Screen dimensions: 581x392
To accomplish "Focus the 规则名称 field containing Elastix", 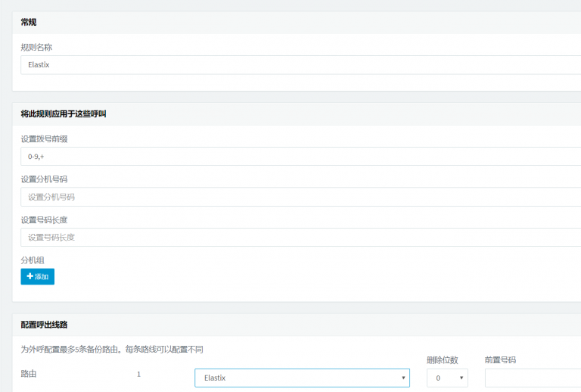I will (300, 65).
